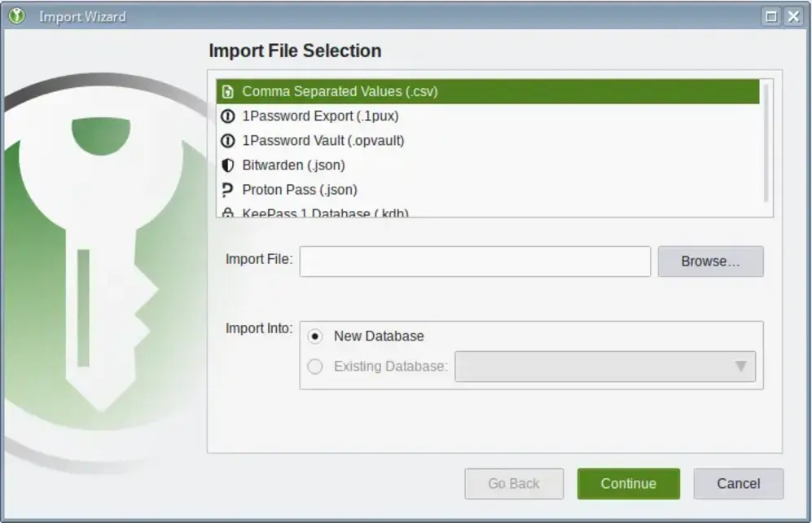Click the CSV file icon in the list
Screen dimensions: 812x523
(x=227, y=92)
